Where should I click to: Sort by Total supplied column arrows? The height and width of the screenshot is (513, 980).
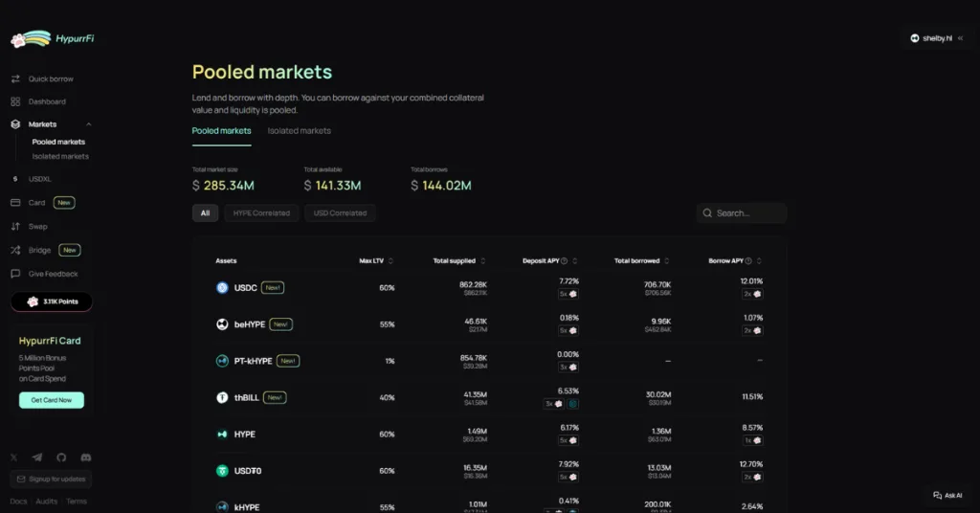pos(482,260)
